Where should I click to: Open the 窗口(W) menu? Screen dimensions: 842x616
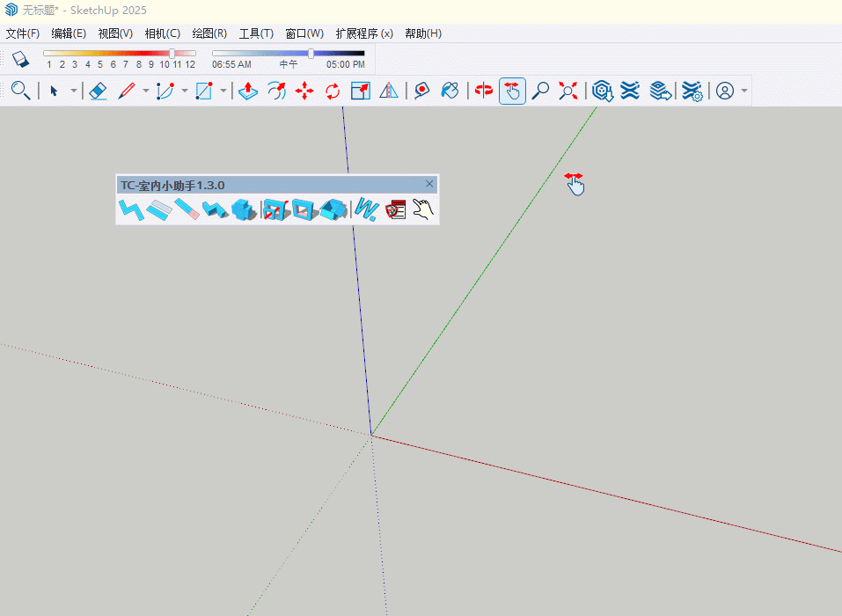[304, 33]
